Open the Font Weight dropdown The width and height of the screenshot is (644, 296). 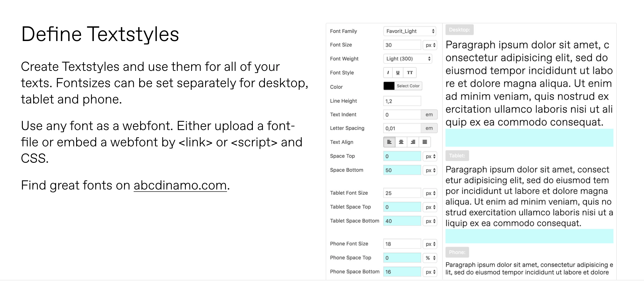click(x=407, y=59)
